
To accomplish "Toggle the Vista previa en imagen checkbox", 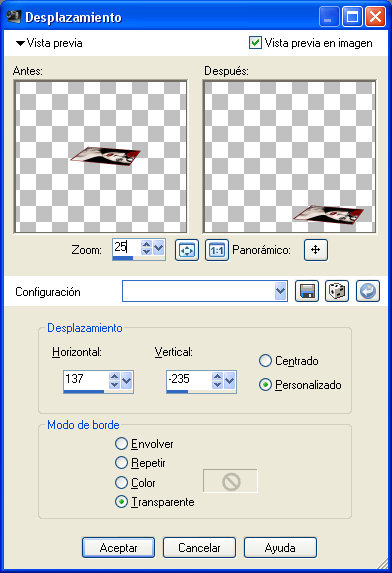I will pyautogui.click(x=255, y=43).
